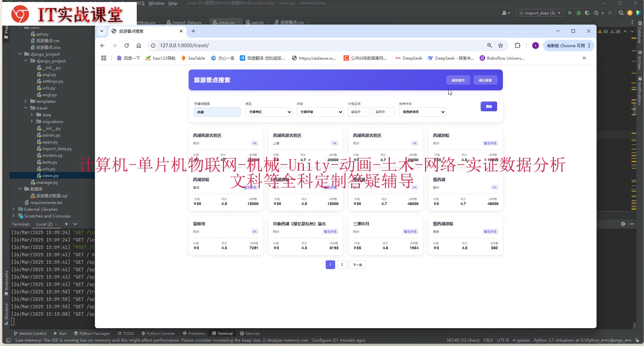Expand External Libraries node
Screen dimensions: 644x346
pyautogui.click(x=13, y=209)
